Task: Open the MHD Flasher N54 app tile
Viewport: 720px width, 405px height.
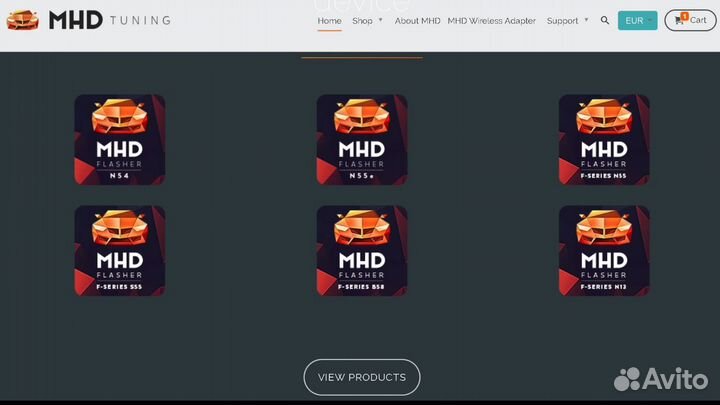Action: [120, 140]
